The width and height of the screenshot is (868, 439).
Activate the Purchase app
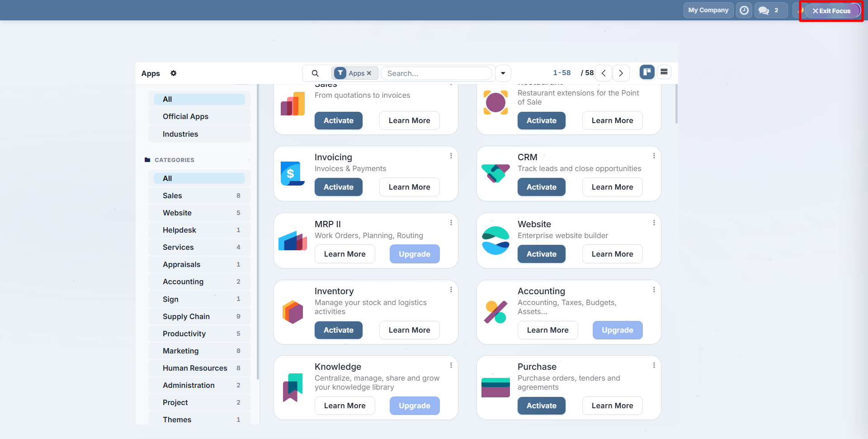pyautogui.click(x=541, y=406)
